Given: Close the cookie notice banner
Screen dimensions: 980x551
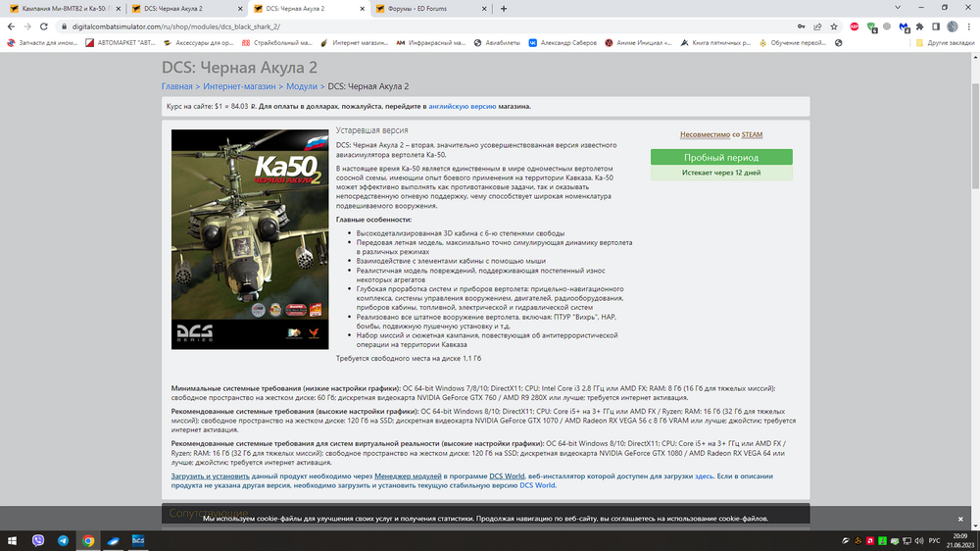Looking at the screenshot, I should (960, 519).
